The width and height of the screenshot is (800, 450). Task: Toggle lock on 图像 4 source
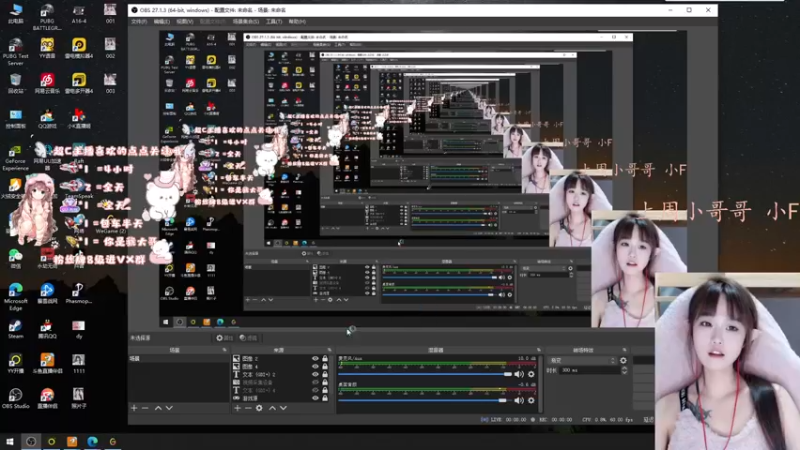[x=325, y=366]
